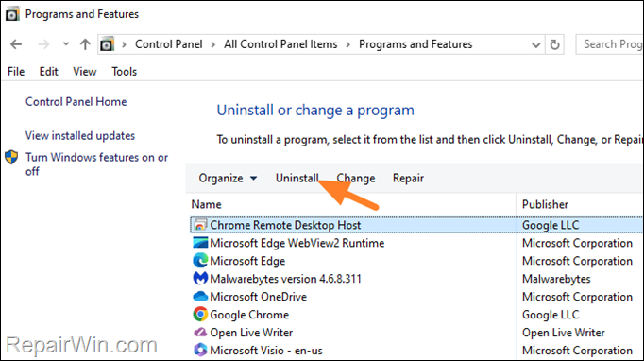644x361 pixels.
Task: Open Turn Windows features on or off
Action: [x=96, y=164]
